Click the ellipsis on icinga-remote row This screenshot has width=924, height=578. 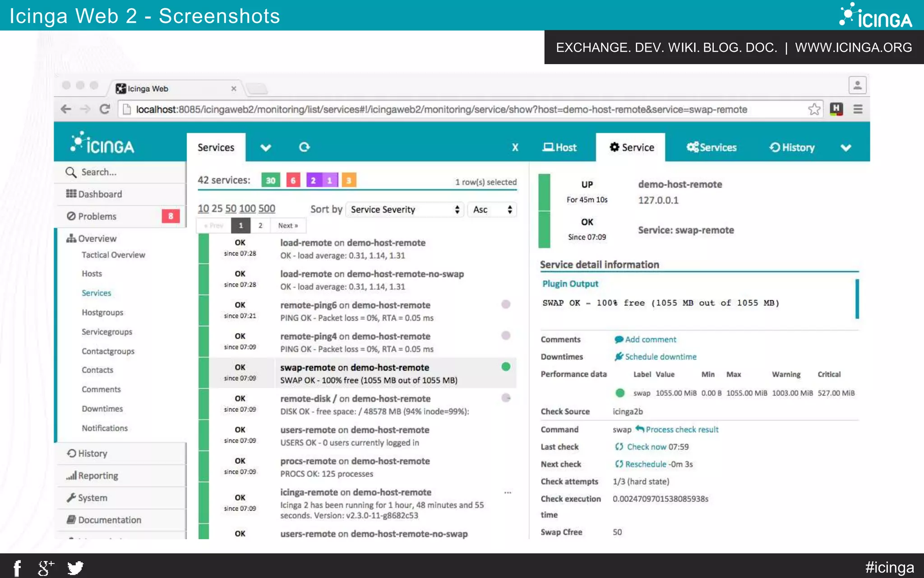click(508, 492)
